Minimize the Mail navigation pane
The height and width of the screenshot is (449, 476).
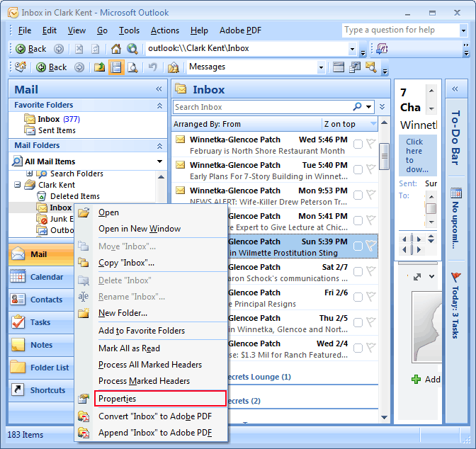tap(159, 89)
